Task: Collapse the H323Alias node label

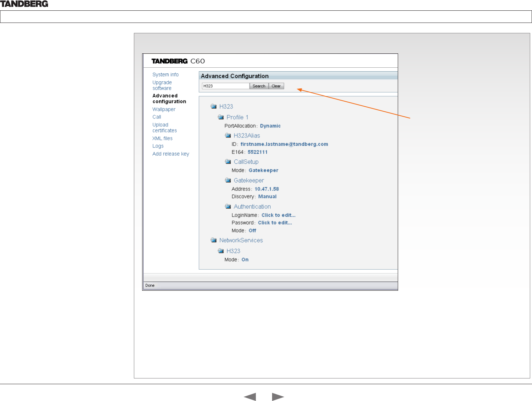Action: (x=247, y=135)
